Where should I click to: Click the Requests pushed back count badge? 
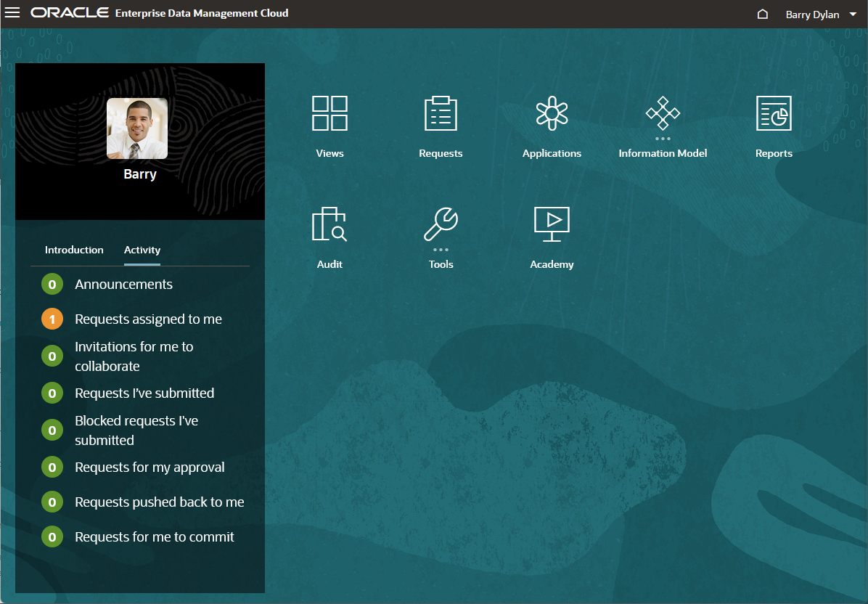point(52,502)
